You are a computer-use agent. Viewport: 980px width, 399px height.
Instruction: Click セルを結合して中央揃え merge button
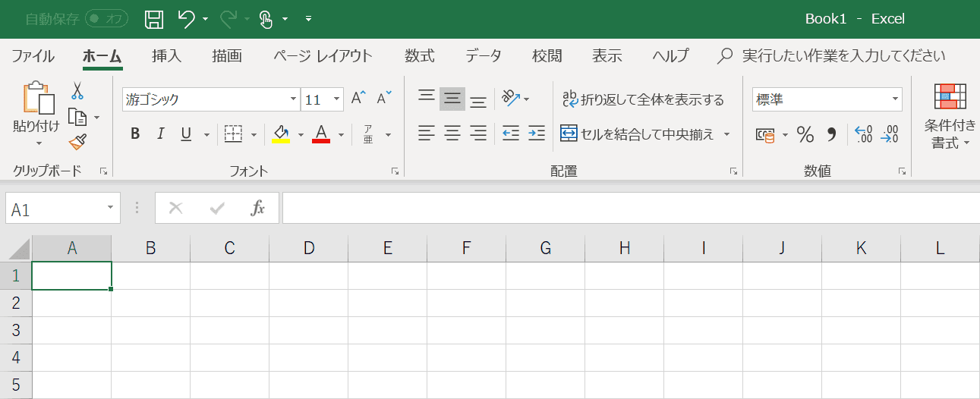click(638, 134)
